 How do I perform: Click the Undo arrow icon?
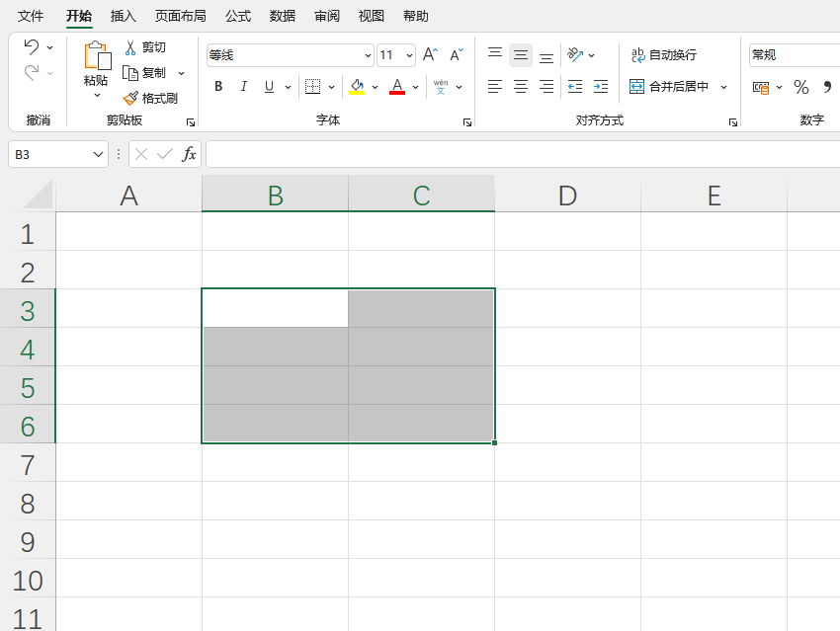pyautogui.click(x=32, y=47)
